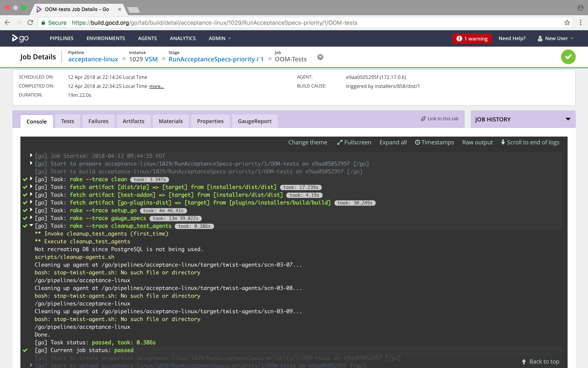Expand Start to prepare log section
The image size is (588, 368).
pyautogui.click(x=31, y=163)
